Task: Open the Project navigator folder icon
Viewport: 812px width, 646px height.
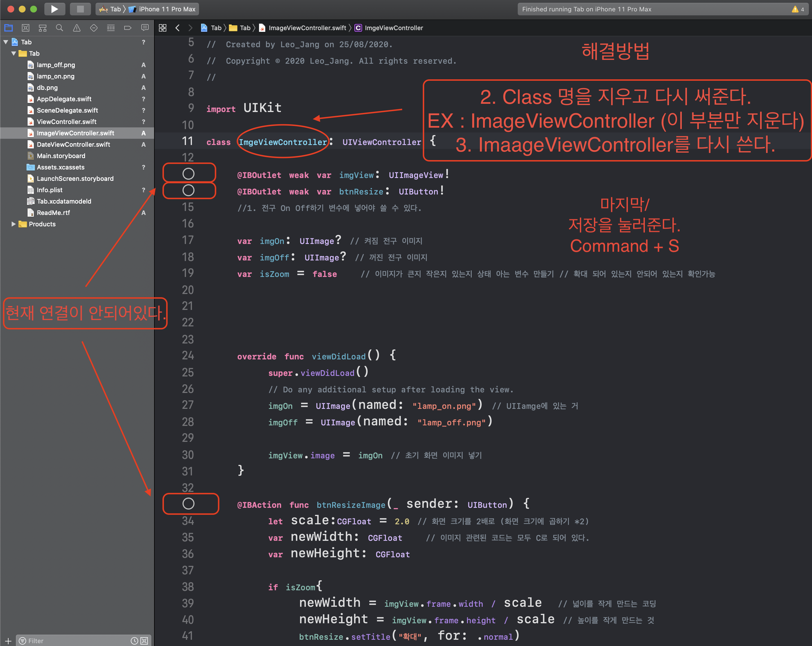Action: point(8,28)
